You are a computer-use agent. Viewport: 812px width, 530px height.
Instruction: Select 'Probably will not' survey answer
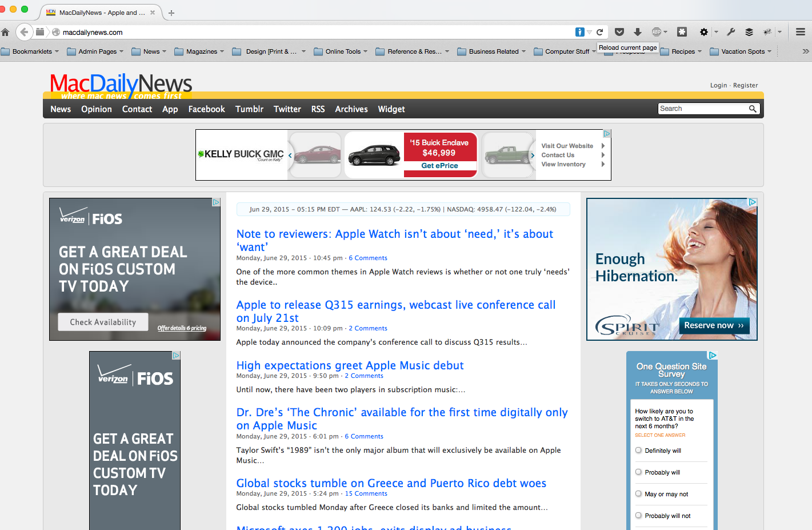(638, 516)
